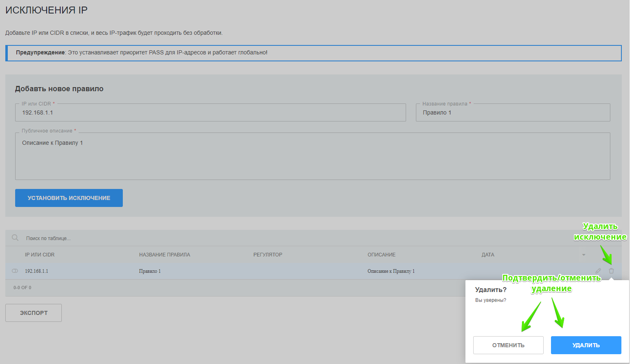The width and height of the screenshot is (630, 364).
Task: Sort by IP ИЛИ CIDR column header
Action: [x=40, y=255]
